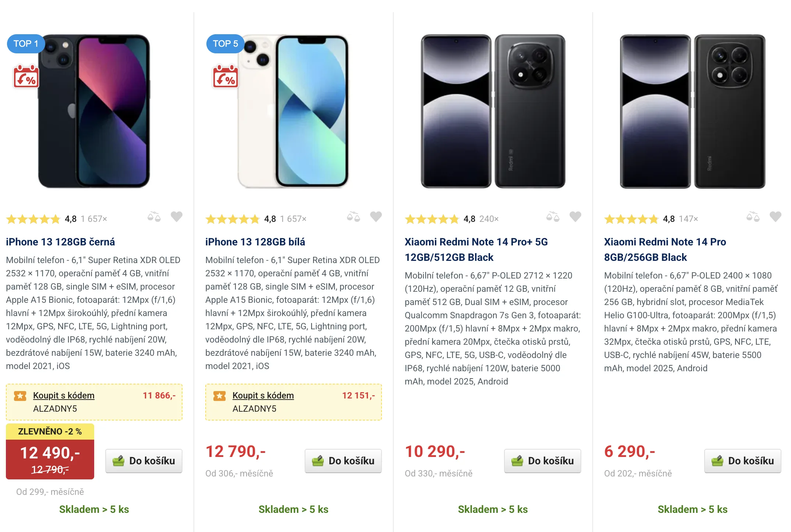This screenshot has width=791, height=532.
Task: Click discount calendar icon on white iPhone
Action: (226, 77)
